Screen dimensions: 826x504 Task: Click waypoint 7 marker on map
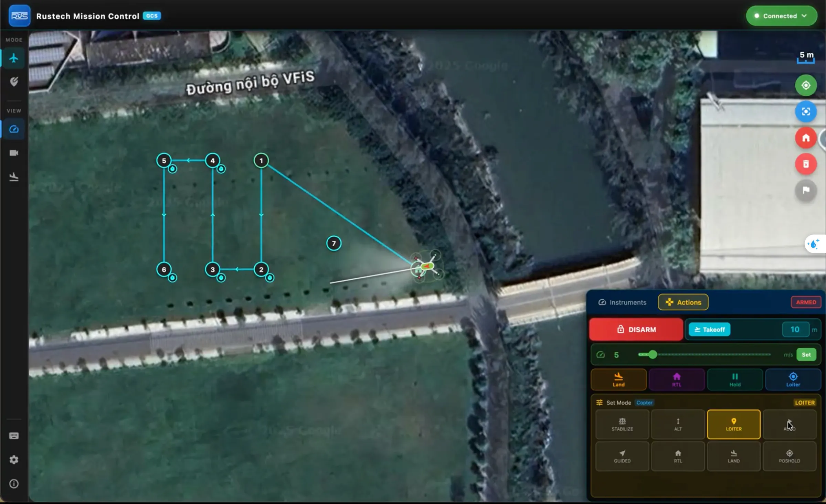point(333,243)
